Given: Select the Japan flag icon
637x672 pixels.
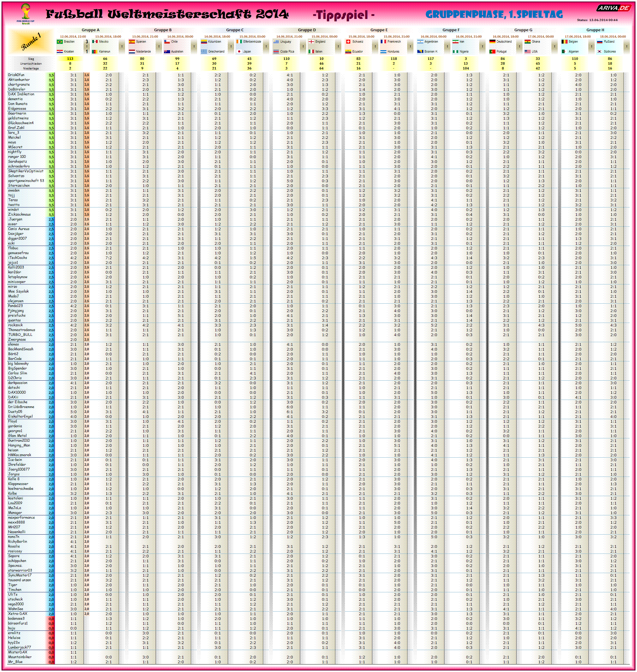Looking at the screenshot, I should pyautogui.click(x=239, y=52).
